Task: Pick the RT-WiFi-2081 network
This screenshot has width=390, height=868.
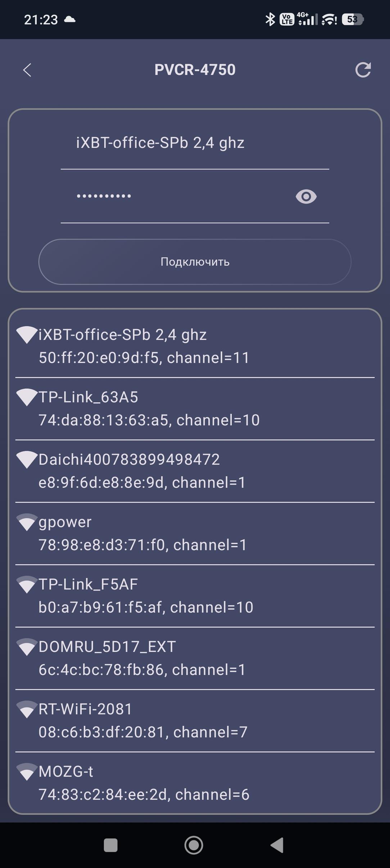Action: [195, 720]
